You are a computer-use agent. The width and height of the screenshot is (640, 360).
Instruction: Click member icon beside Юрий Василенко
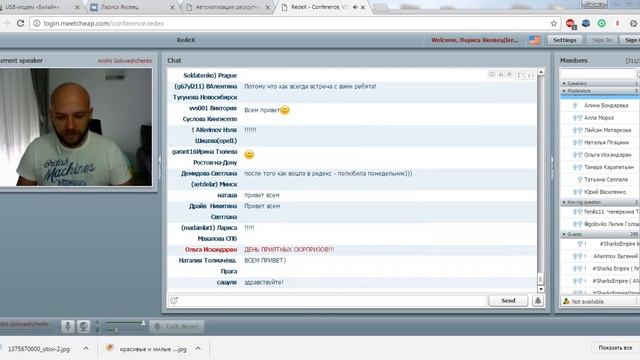577,192
